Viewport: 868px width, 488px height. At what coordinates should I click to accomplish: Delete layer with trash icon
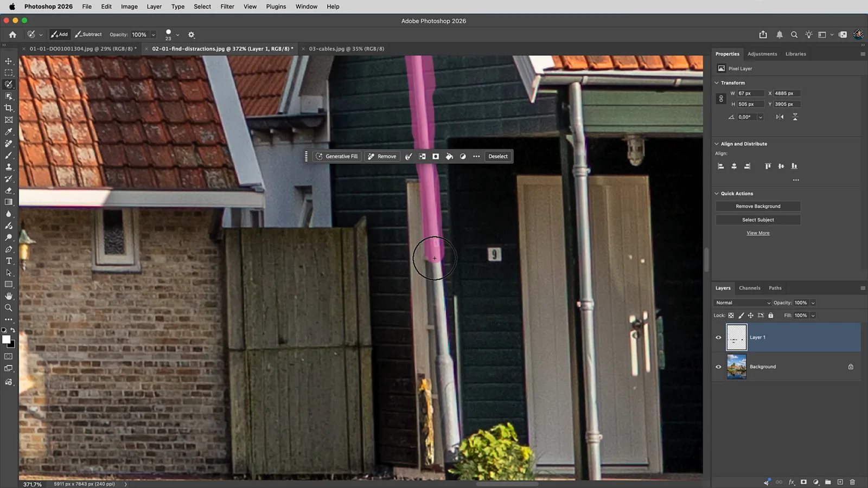click(852, 482)
